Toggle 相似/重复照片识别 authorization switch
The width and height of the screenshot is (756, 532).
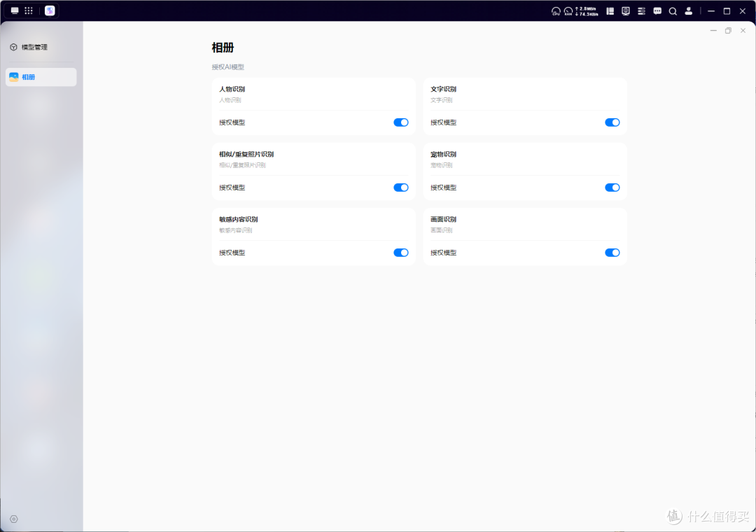tap(400, 188)
